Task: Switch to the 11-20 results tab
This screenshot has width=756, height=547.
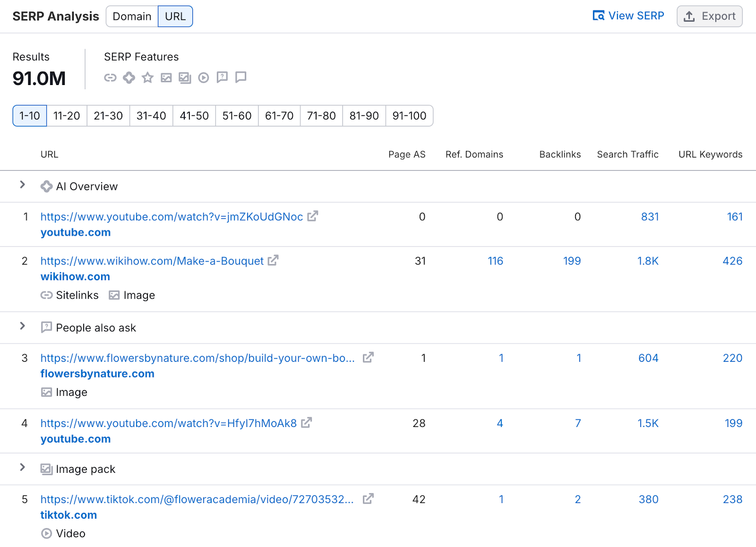Action: click(66, 116)
